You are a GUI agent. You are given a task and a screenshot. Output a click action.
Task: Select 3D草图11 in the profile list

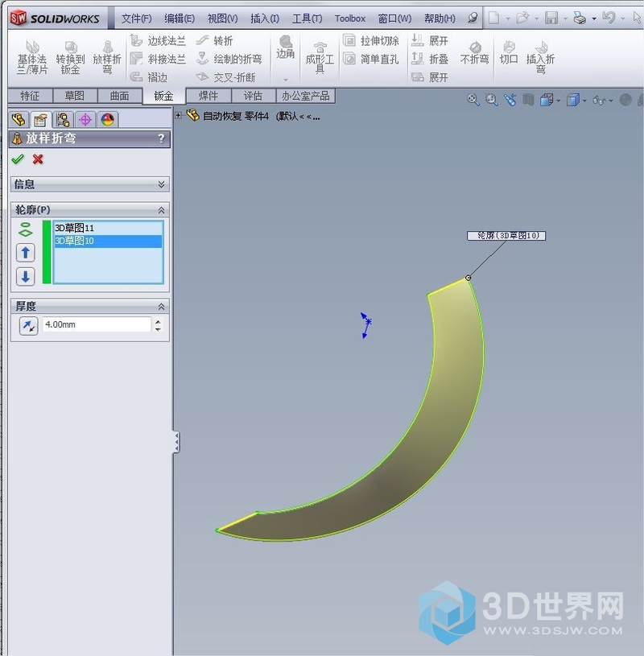[75, 229]
